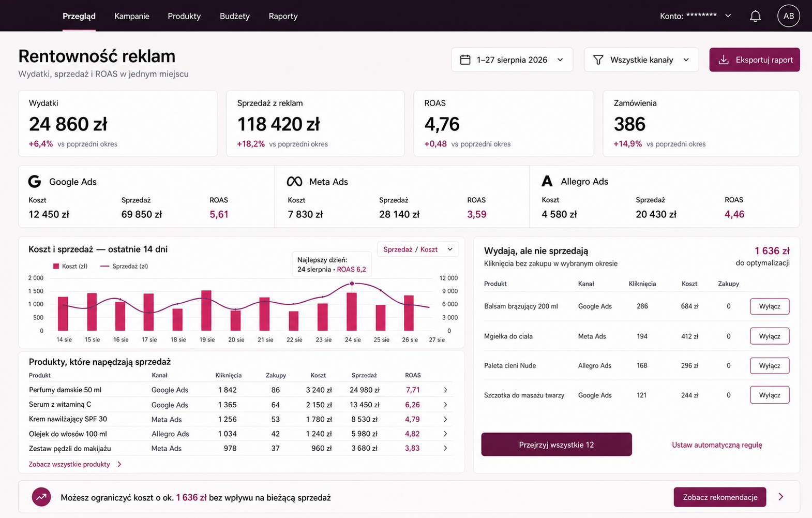The image size is (812, 518).
Task: Toggle the Sprzedaż (zł) legend line
Action: point(104,266)
